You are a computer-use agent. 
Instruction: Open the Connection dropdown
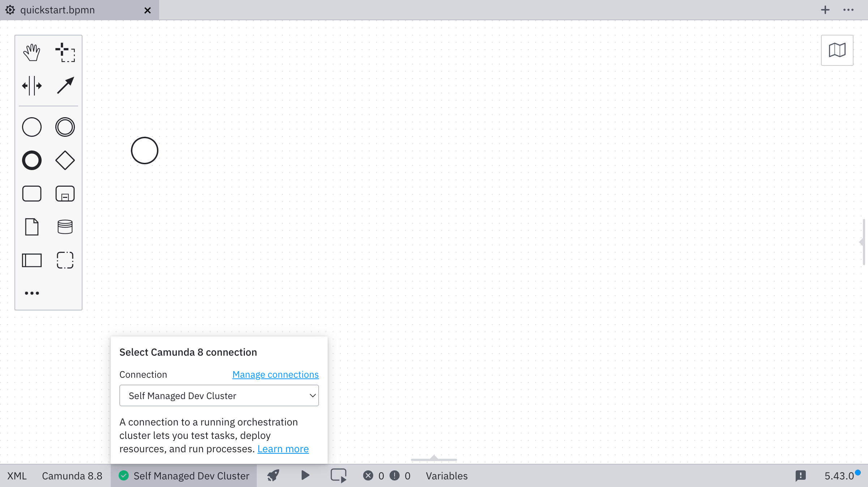219,395
